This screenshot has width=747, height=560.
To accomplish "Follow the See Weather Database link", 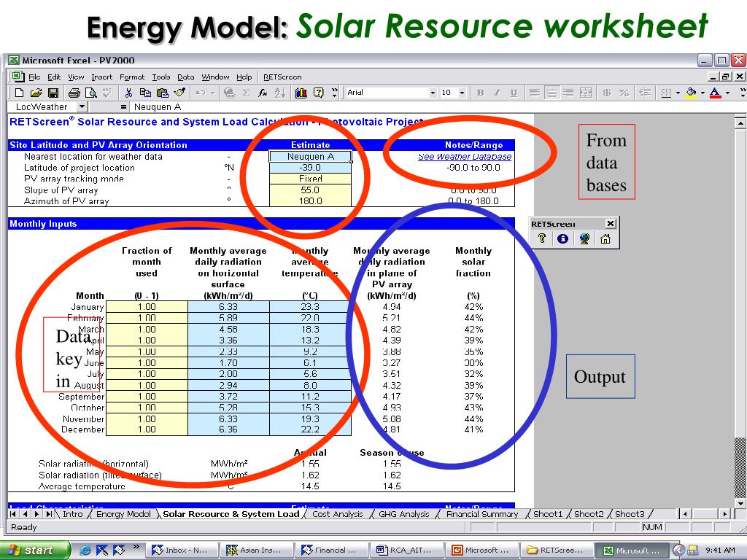I will 465,157.
